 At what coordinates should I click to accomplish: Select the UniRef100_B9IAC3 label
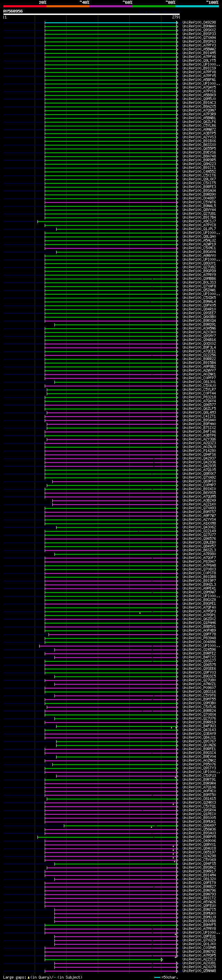pos(199,103)
